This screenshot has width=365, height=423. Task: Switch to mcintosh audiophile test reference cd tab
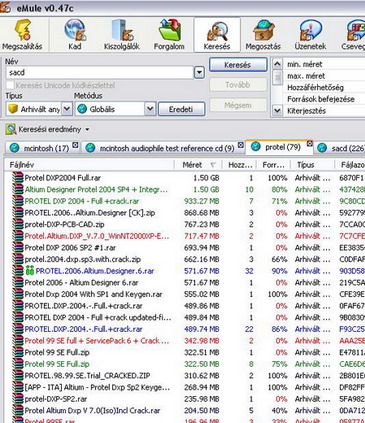point(163,148)
